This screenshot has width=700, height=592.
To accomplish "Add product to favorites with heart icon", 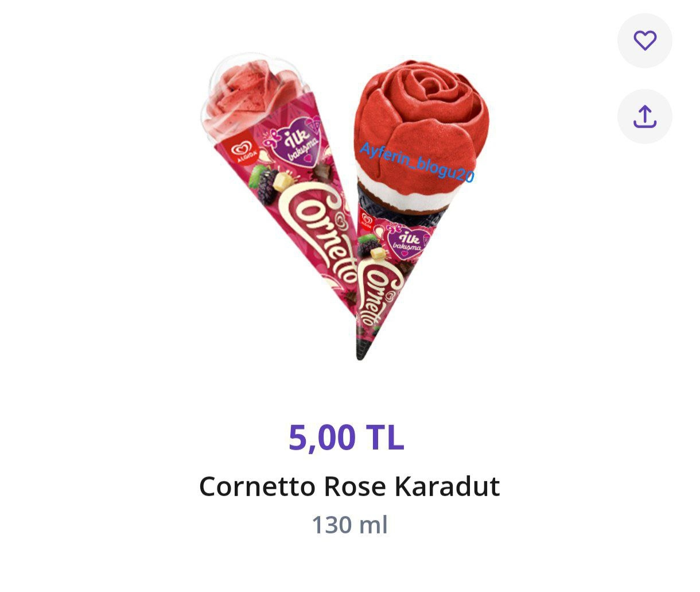I will pyautogui.click(x=644, y=40).
